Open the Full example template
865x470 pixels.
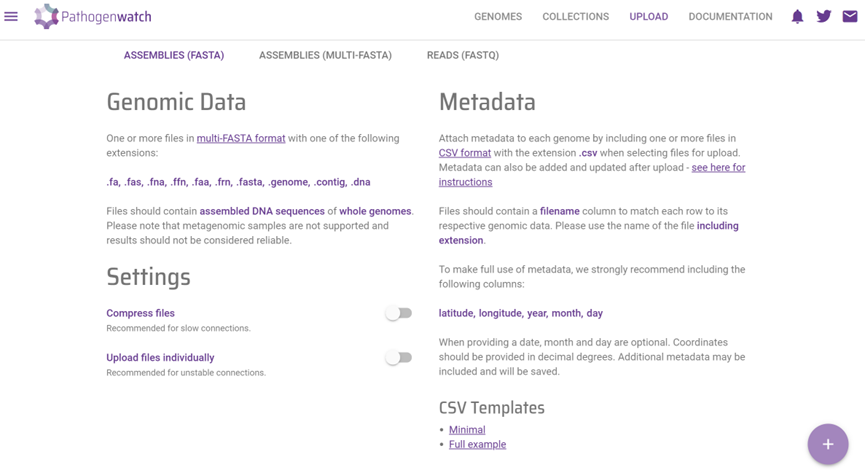point(477,444)
